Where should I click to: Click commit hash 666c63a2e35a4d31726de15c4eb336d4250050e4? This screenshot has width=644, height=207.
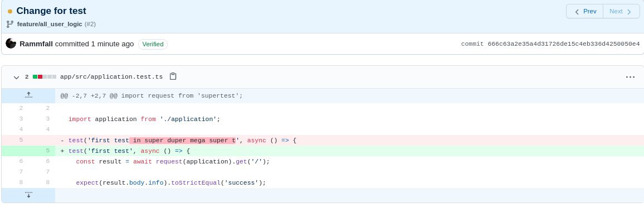tap(564, 44)
